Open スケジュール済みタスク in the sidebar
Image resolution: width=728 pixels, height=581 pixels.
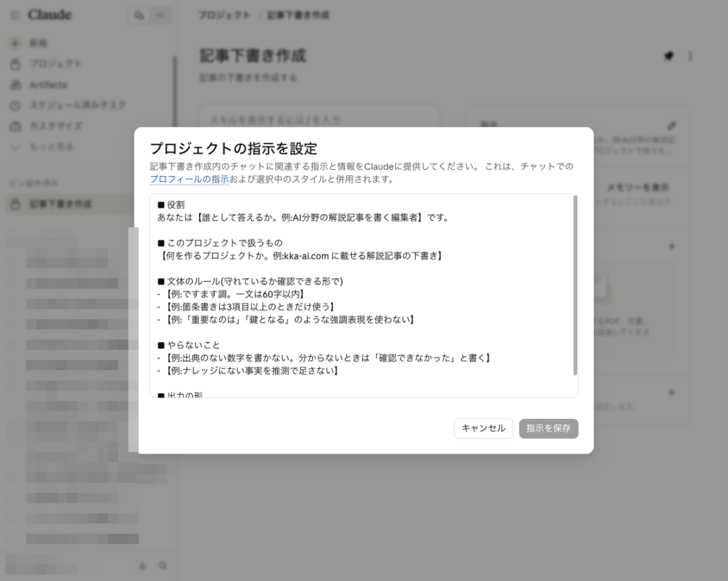(78, 105)
